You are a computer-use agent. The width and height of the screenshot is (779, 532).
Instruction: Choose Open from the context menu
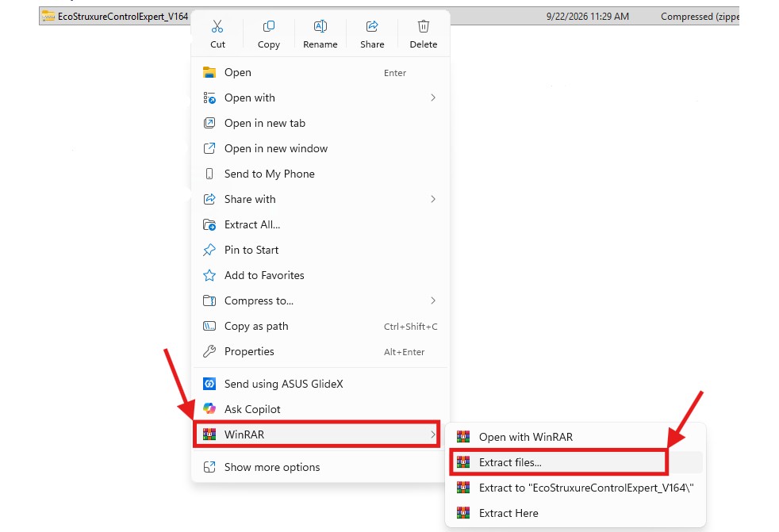pyautogui.click(x=320, y=72)
